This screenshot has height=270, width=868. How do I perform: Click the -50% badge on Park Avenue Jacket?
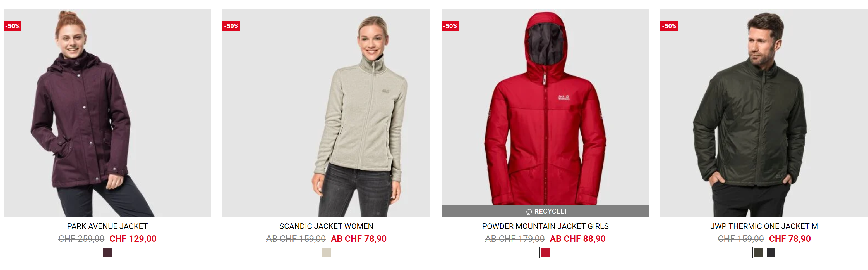pyautogui.click(x=13, y=26)
